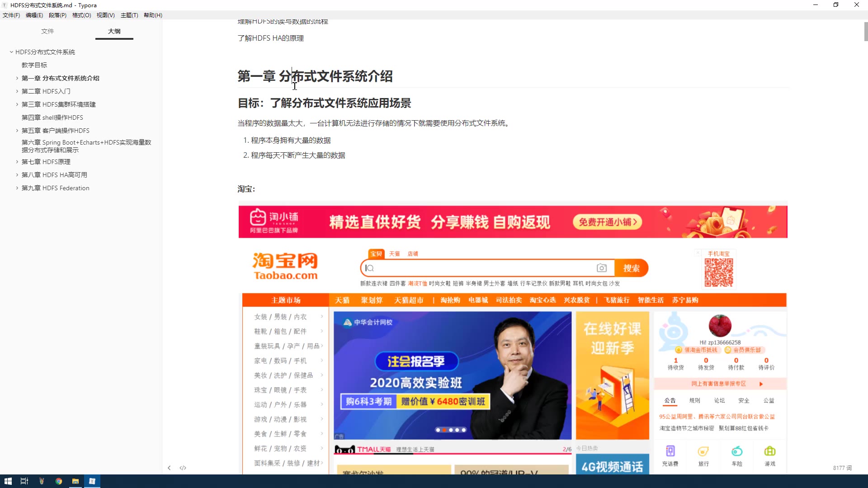Open the 格式(O) menu

pos(81,15)
